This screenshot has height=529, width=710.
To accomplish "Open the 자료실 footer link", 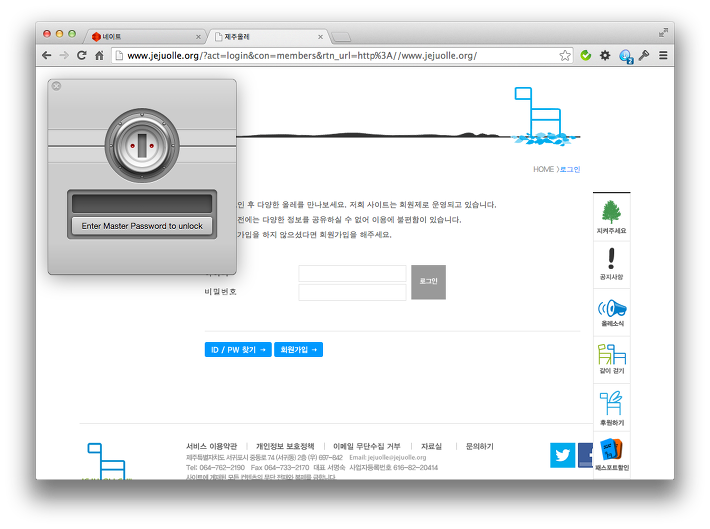I will (431, 446).
